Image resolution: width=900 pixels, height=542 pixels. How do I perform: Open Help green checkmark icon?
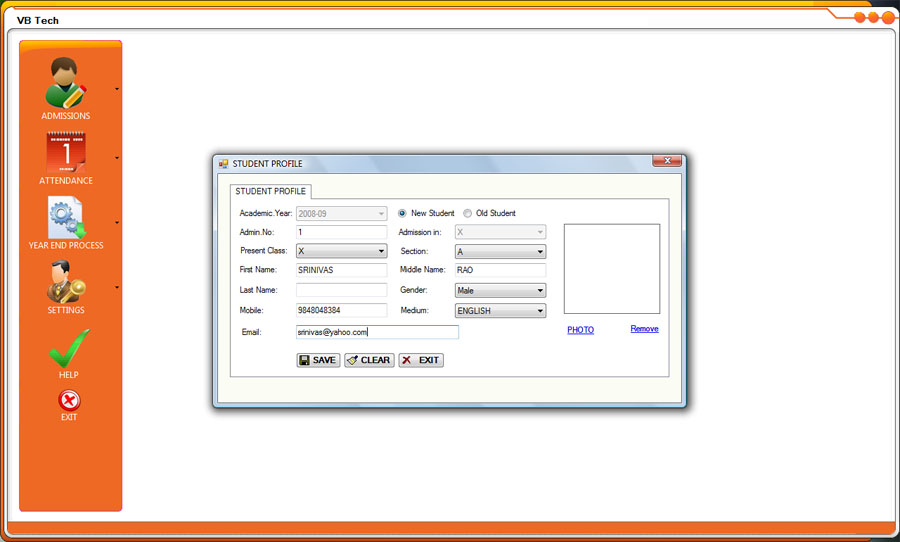pos(69,349)
